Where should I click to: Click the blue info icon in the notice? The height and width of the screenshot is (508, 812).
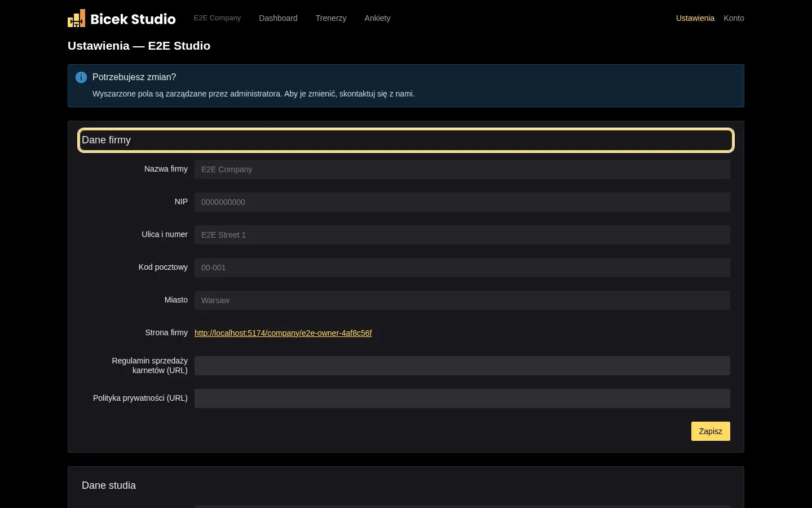pos(81,77)
